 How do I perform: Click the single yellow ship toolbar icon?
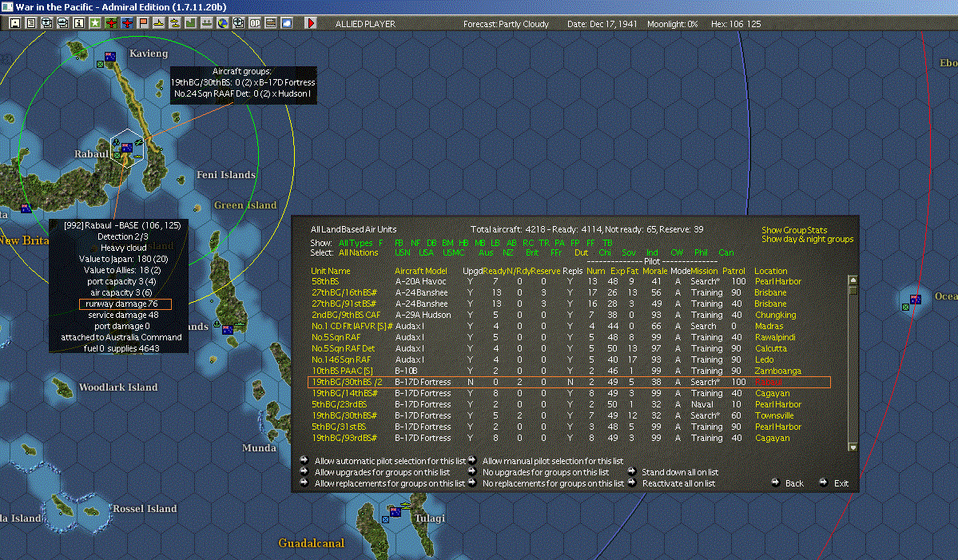tap(159, 23)
